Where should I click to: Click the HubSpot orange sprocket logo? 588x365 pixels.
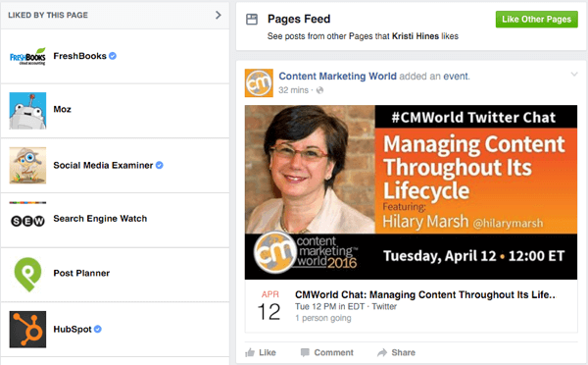(x=27, y=330)
